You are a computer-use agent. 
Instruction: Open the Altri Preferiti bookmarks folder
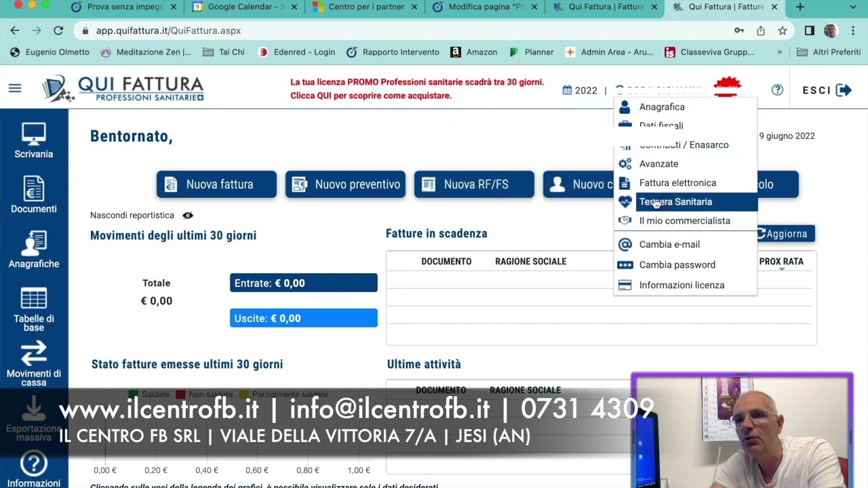(829, 52)
